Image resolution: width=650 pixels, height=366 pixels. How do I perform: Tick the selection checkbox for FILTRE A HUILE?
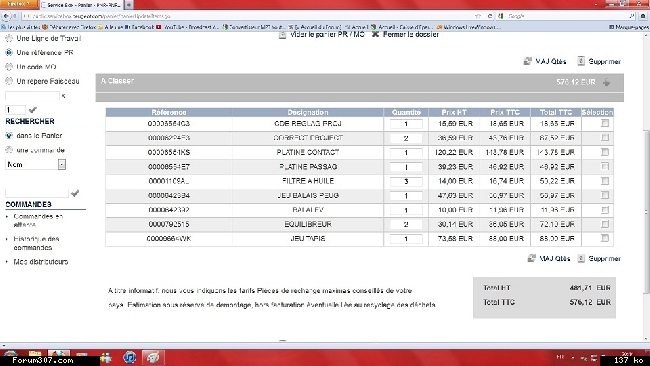(605, 181)
